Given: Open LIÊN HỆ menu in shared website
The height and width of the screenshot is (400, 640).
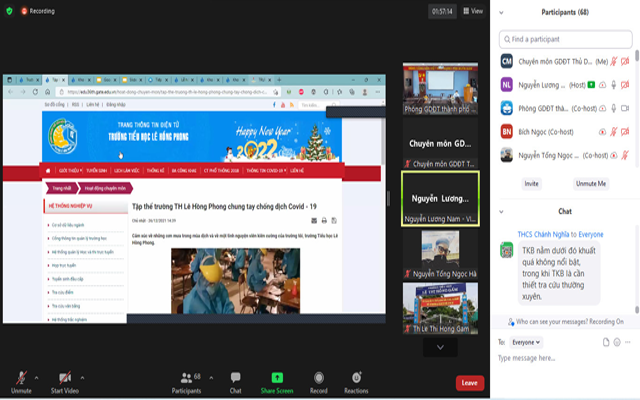Looking at the screenshot, I should click(x=297, y=171).
